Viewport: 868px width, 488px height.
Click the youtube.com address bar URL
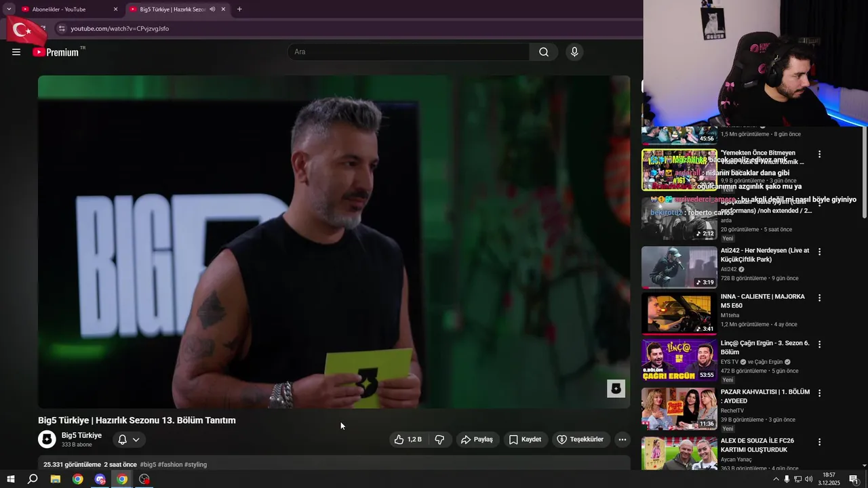(120, 28)
